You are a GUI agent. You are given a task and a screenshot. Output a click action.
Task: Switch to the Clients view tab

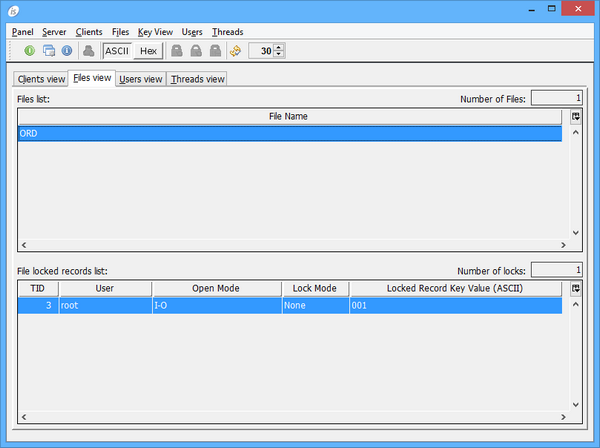click(x=41, y=79)
